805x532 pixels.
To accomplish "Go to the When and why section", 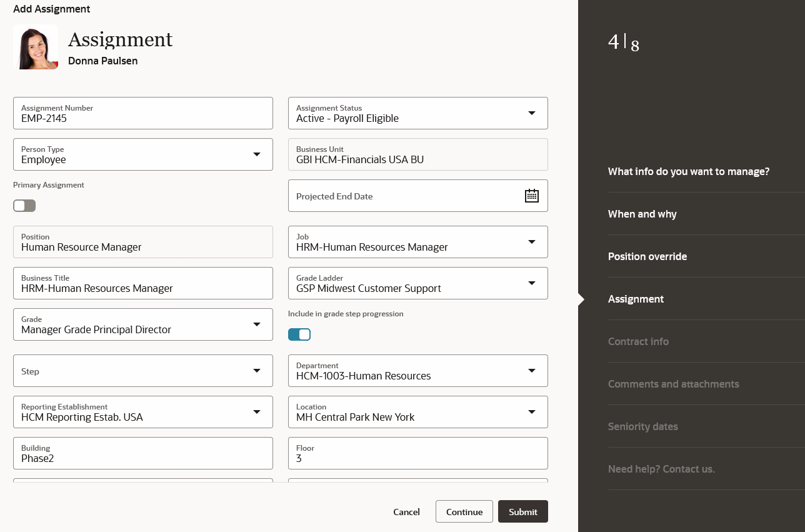I will (x=642, y=214).
